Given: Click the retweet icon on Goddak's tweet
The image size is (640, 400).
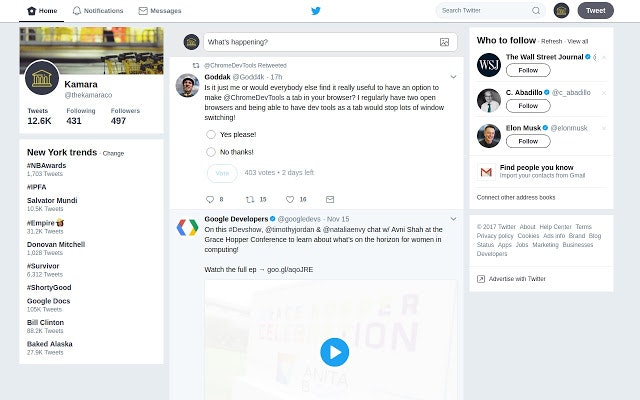Looking at the screenshot, I should click(x=250, y=199).
